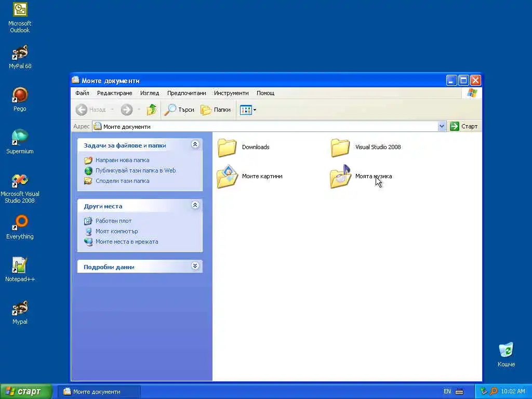Go to Работен плот link
Screen dimensions: 532x399
[114, 221]
